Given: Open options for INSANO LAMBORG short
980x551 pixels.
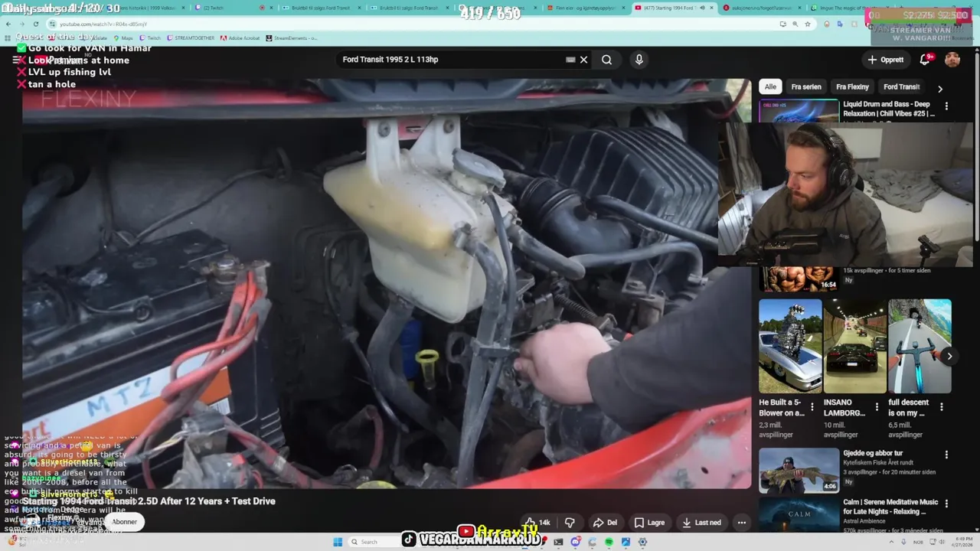Looking at the screenshot, I should pos(877,407).
